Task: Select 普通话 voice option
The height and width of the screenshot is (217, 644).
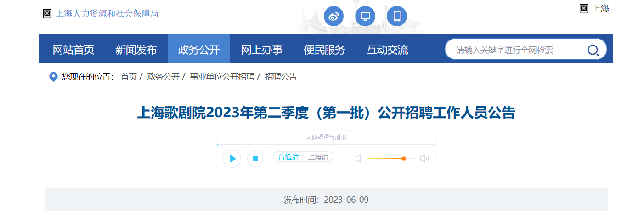Action: coord(288,157)
